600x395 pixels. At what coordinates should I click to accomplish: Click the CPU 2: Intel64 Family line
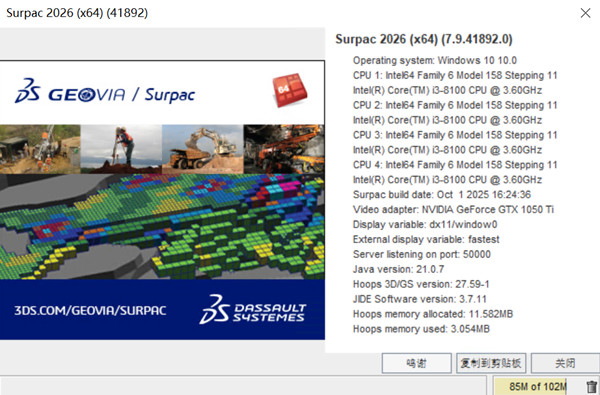[455, 105]
